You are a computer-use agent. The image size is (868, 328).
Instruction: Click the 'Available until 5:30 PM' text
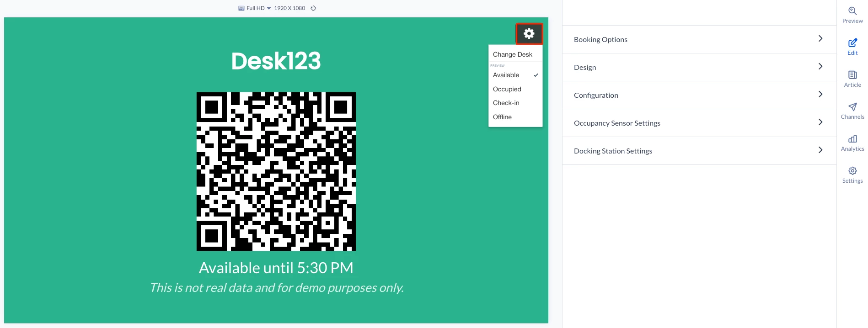[276, 268]
